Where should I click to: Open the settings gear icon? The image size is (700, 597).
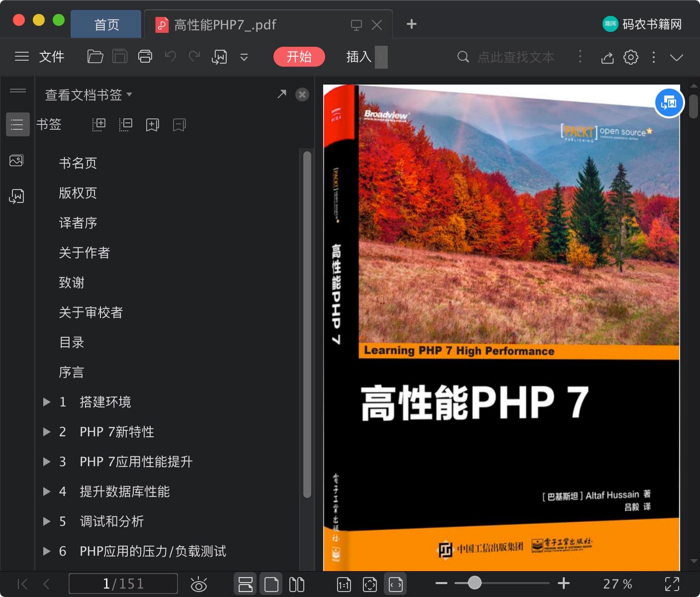pos(631,57)
